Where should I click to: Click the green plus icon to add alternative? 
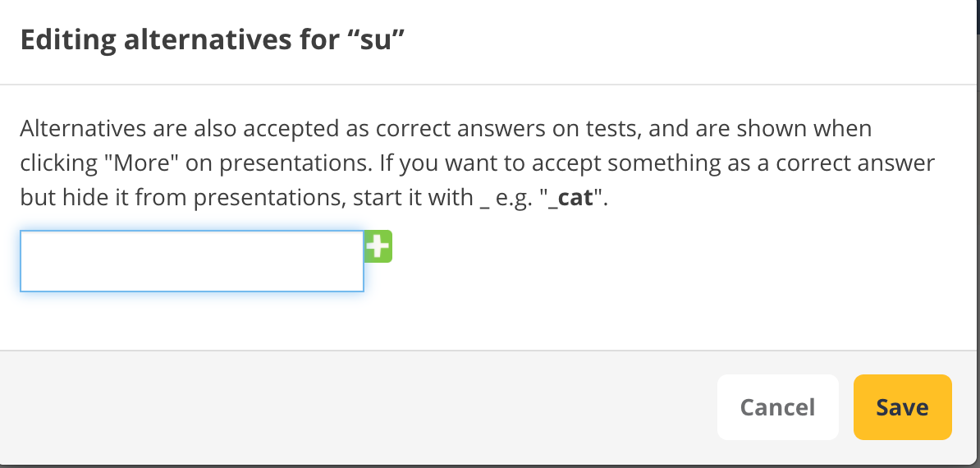pyautogui.click(x=378, y=246)
